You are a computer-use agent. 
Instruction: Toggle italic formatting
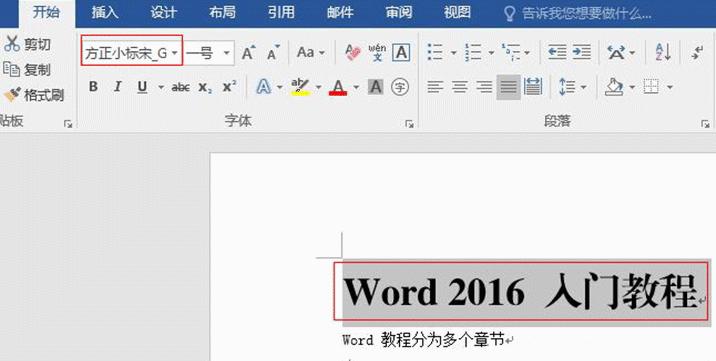click(118, 87)
